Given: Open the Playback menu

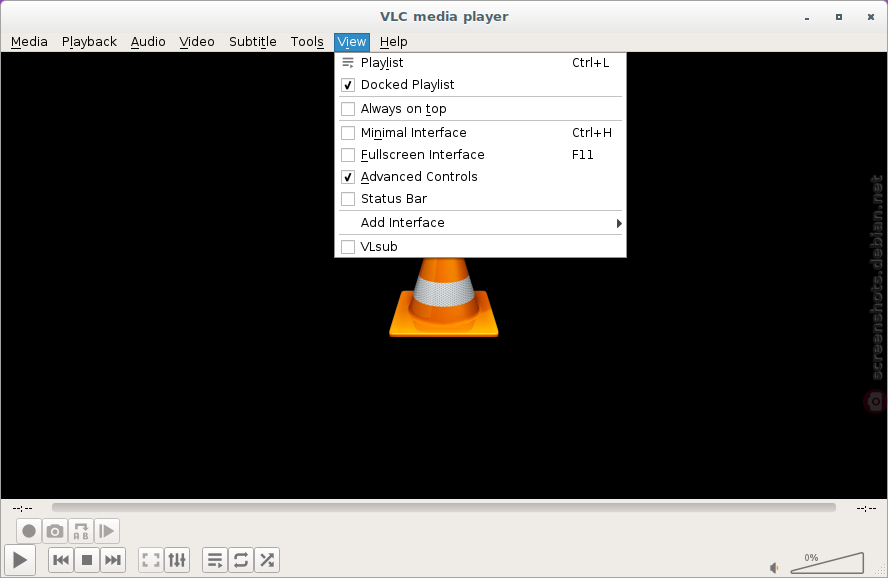Looking at the screenshot, I should pyautogui.click(x=89, y=42).
